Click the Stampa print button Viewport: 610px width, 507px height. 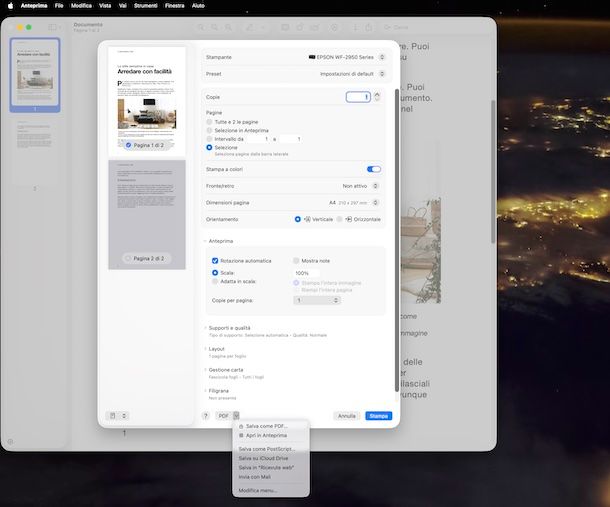[378, 415]
